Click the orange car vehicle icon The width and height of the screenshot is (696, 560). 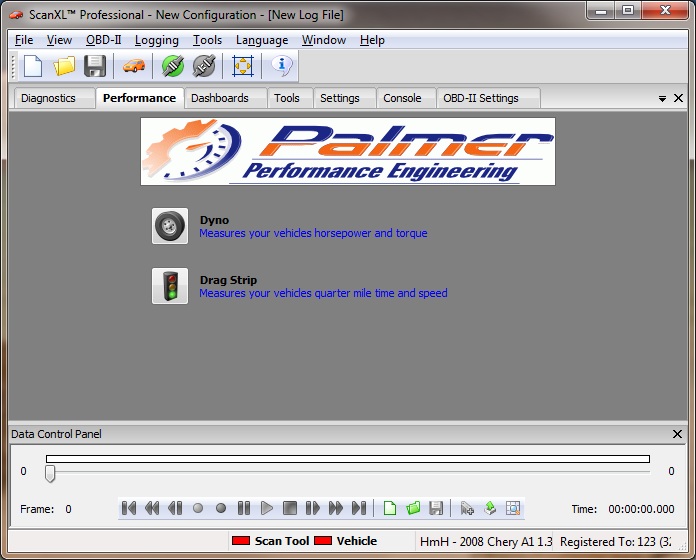point(134,67)
